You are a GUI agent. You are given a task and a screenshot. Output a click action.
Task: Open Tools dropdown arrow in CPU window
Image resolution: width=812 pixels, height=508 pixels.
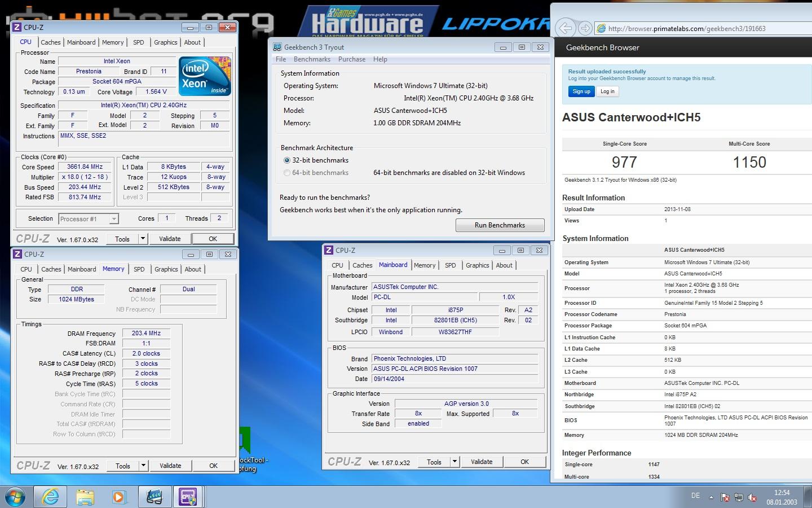(x=143, y=239)
